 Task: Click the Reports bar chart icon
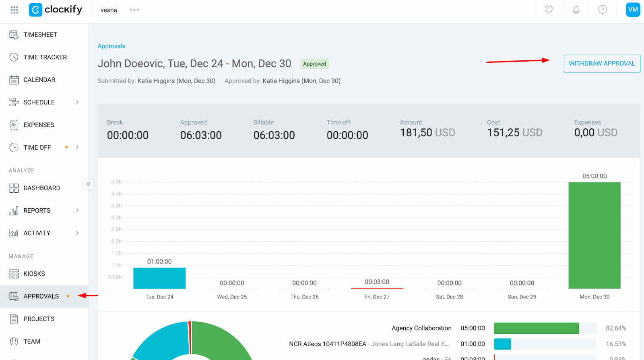(14, 210)
